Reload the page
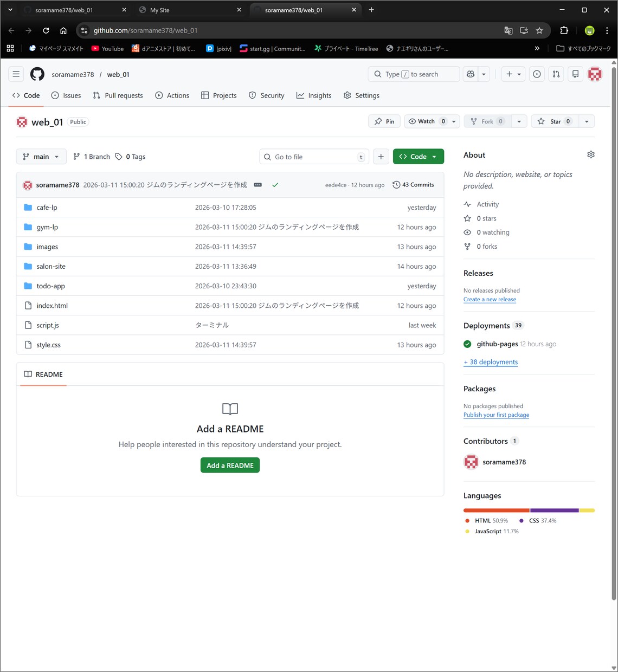The width and height of the screenshot is (618, 672). click(x=46, y=30)
